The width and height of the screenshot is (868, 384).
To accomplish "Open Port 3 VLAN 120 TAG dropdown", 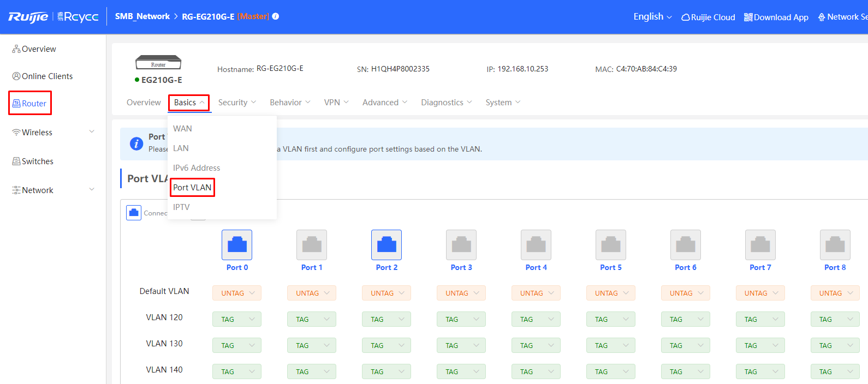I will (461, 319).
